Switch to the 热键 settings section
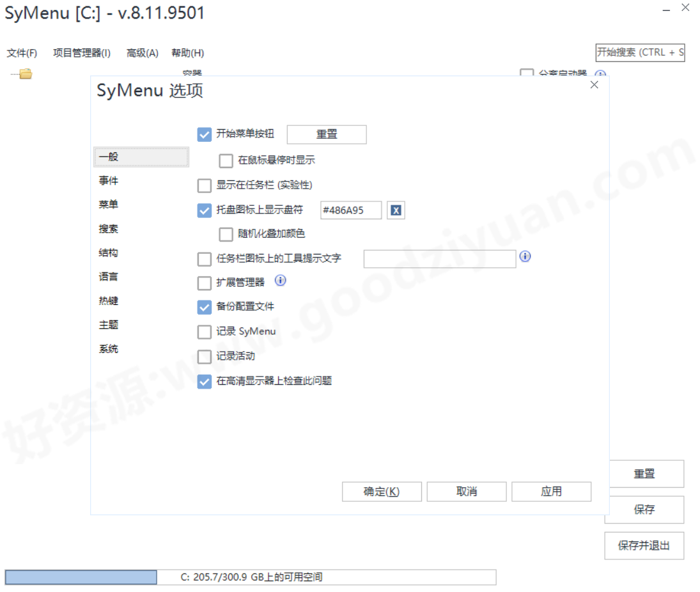700x592 pixels. click(x=109, y=300)
